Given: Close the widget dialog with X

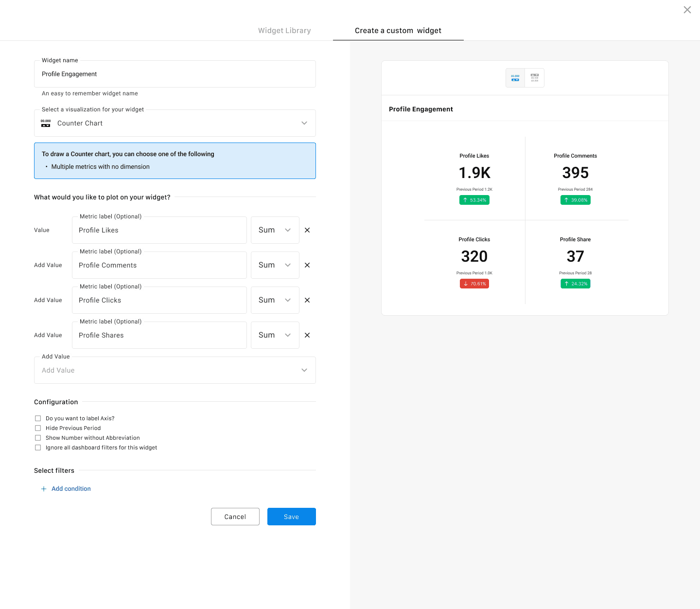Looking at the screenshot, I should (x=687, y=10).
